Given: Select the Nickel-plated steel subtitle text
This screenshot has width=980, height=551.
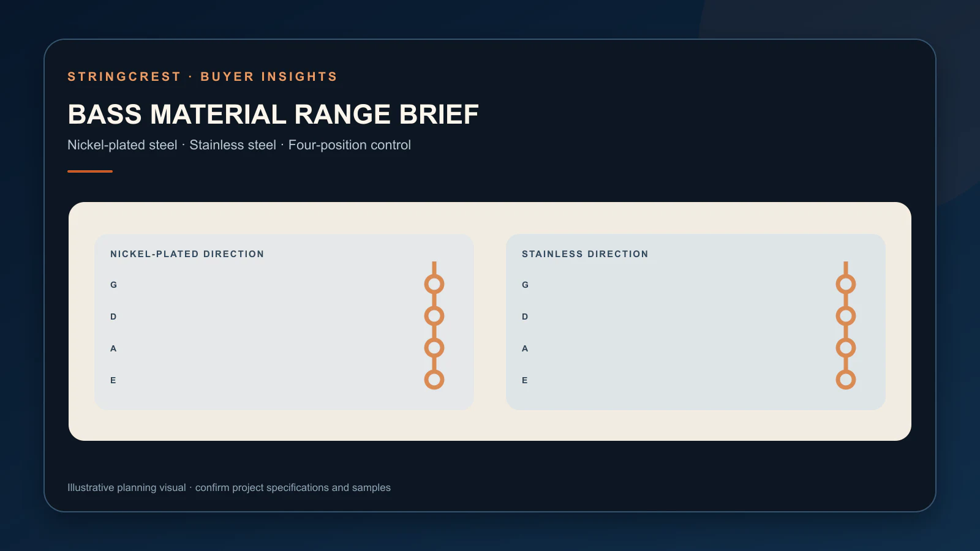Looking at the screenshot, I should (122, 145).
